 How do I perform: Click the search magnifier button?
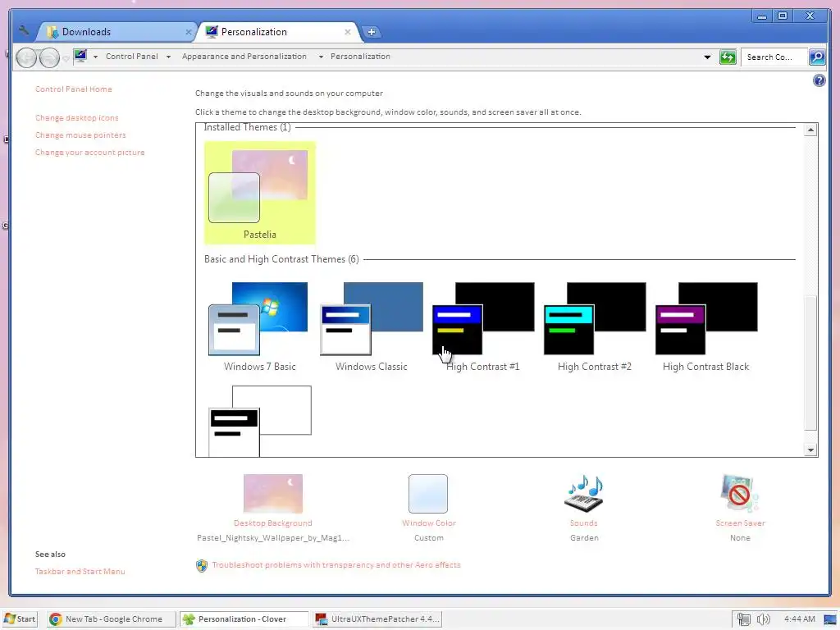[816, 57]
